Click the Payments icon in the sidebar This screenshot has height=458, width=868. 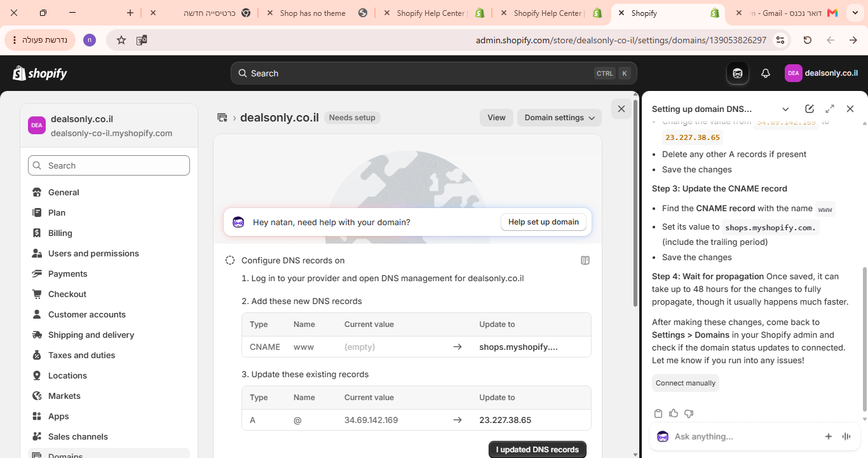[37, 274]
